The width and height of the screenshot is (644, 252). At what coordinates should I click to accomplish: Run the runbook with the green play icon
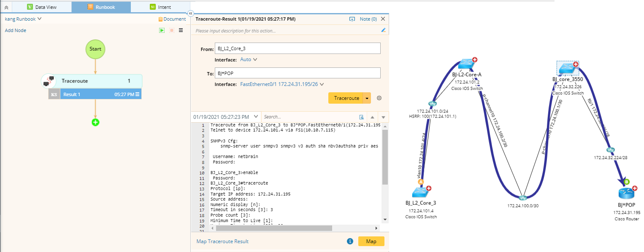[x=162, y=30]
